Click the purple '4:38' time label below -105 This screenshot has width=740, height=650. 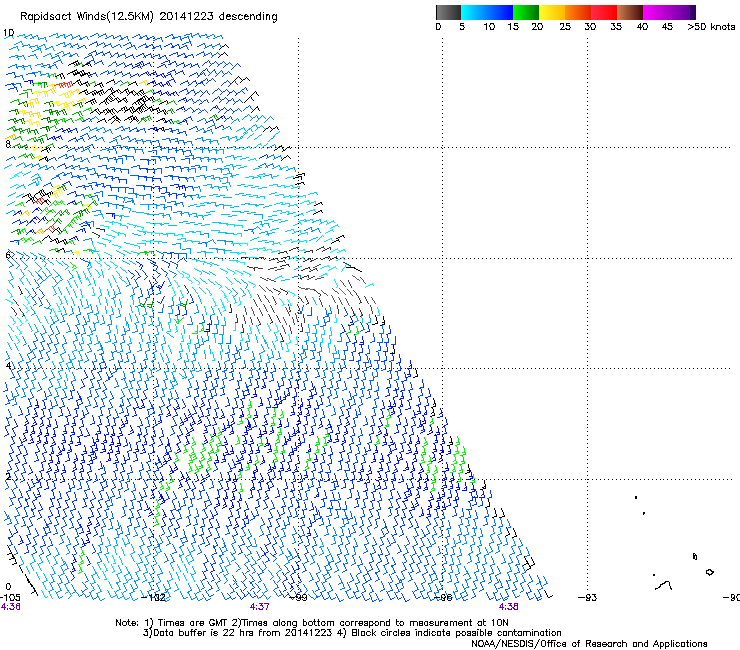10,607
